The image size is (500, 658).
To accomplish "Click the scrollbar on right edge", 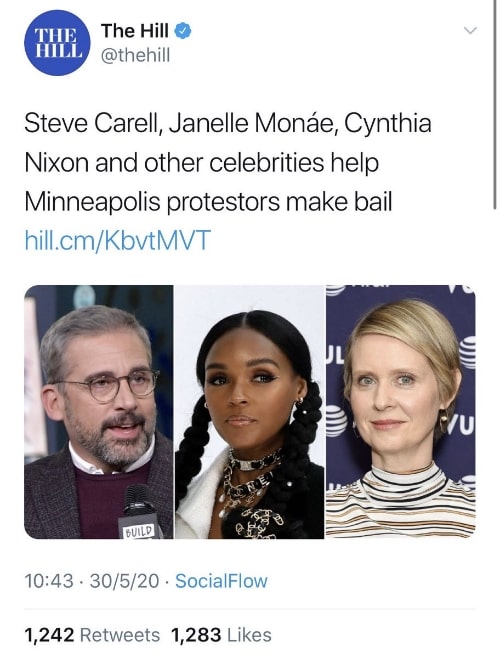I will (x=496, y=105).
